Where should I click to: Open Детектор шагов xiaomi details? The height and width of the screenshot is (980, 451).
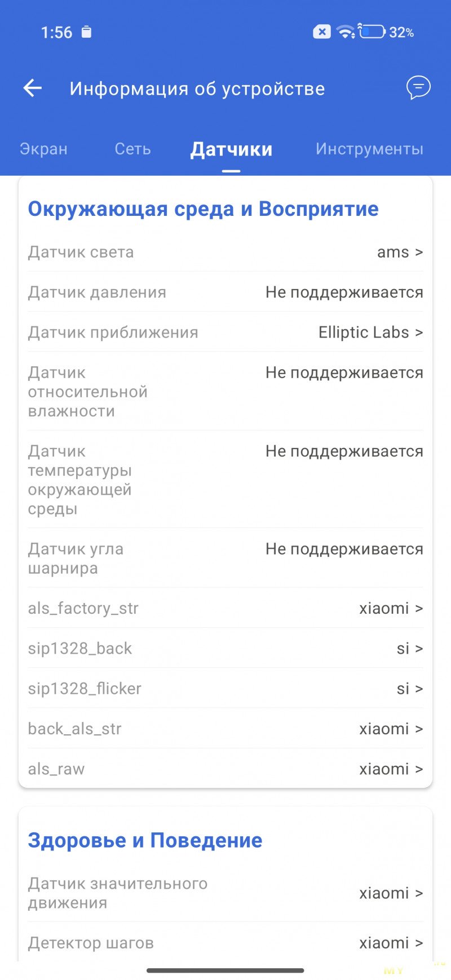click(x=391, y=943)
